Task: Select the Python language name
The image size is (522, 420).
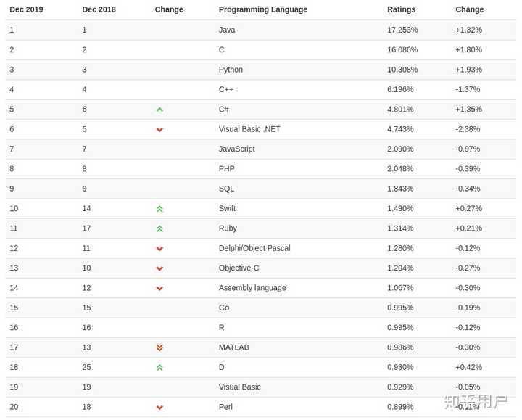Action: (x=231, y=70)
